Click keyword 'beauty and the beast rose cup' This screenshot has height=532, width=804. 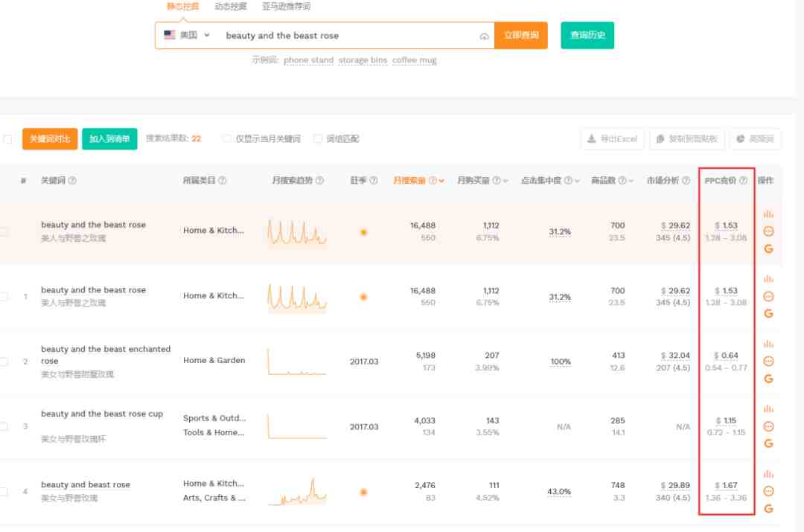(x=102, y=414)
